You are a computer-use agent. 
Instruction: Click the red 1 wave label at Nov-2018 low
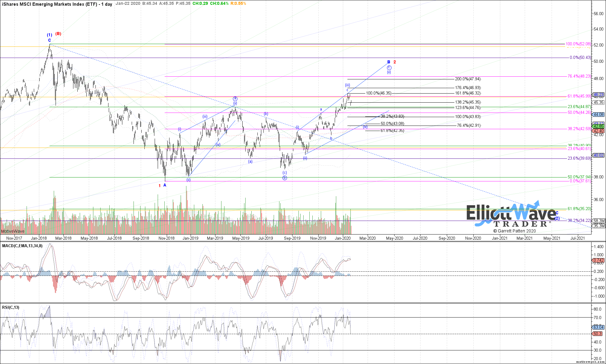click(160, 186)
